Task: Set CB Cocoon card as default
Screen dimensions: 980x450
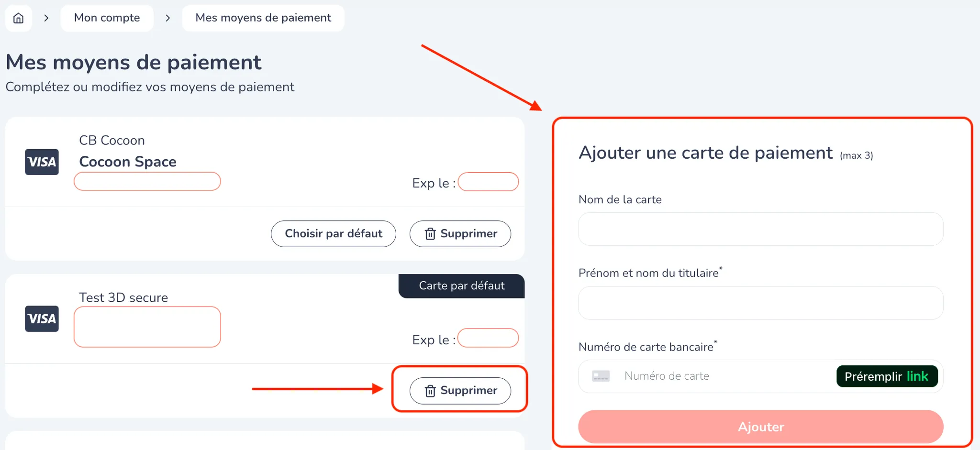Action: pos(333,233)
